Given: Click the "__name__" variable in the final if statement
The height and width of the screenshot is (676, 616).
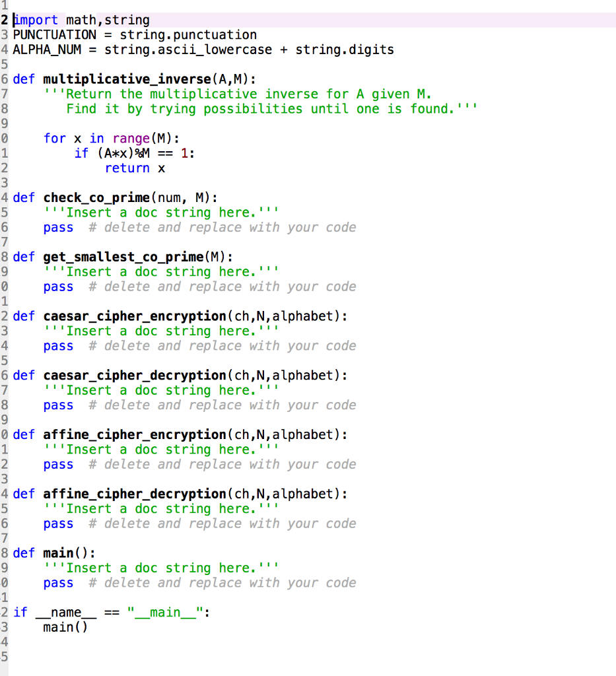Looking at the screenshot, I should (66, 613).
